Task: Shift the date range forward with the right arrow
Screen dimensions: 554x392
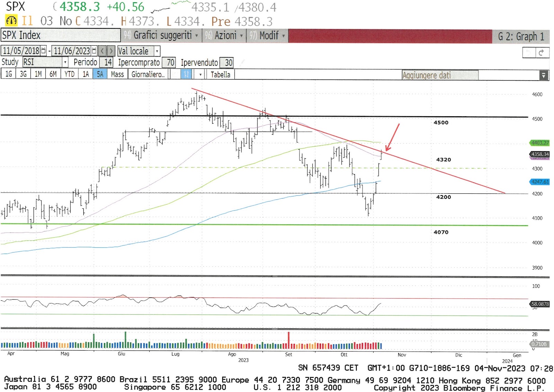Action: [x=111, y=51]
